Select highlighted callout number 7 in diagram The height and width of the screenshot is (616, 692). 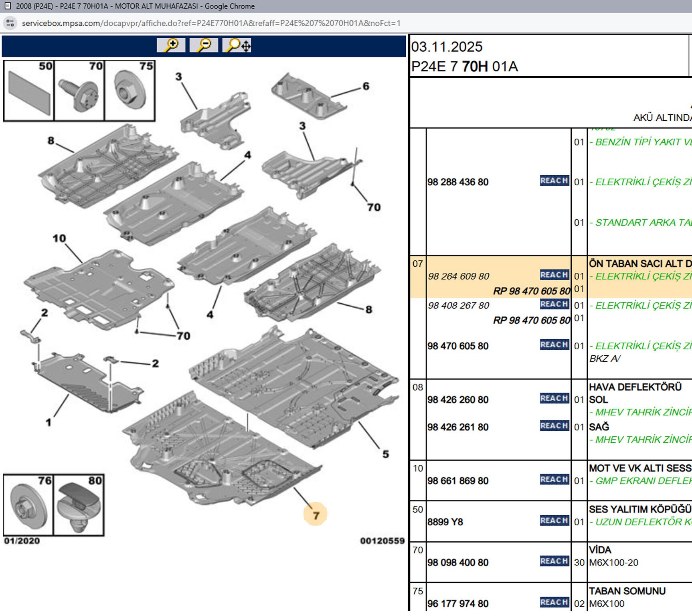coord(316,515)
